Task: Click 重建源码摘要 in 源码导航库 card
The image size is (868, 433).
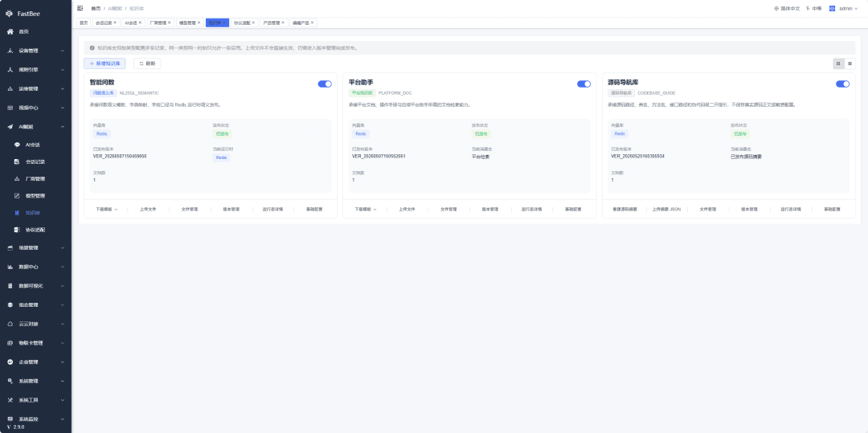Action: (625, 210)
